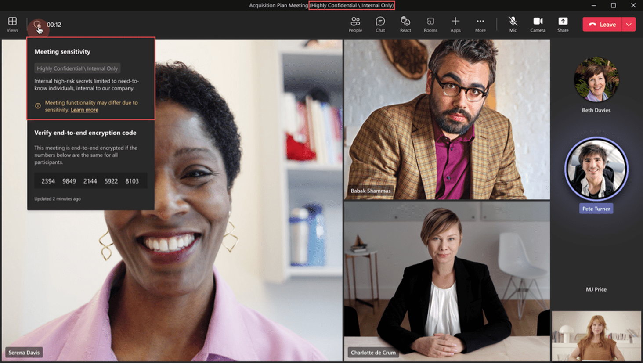Add Apps to the meeting

(455, 24)
